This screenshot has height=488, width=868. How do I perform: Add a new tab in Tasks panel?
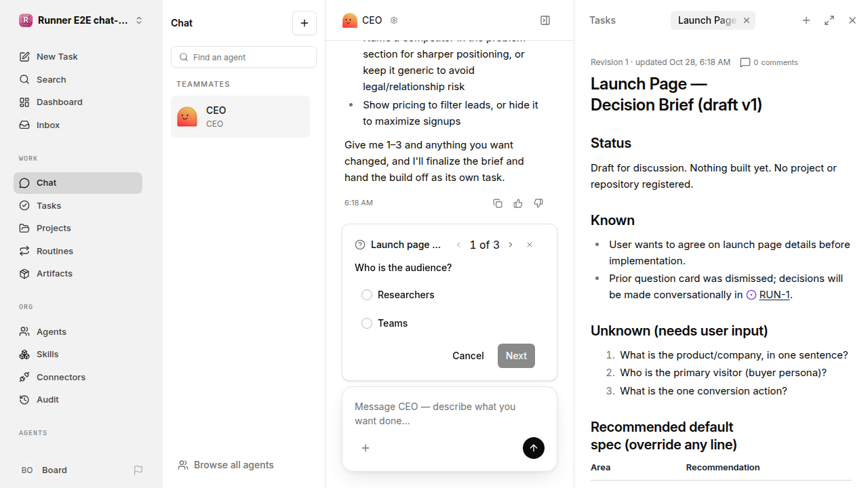pos(806,20)
